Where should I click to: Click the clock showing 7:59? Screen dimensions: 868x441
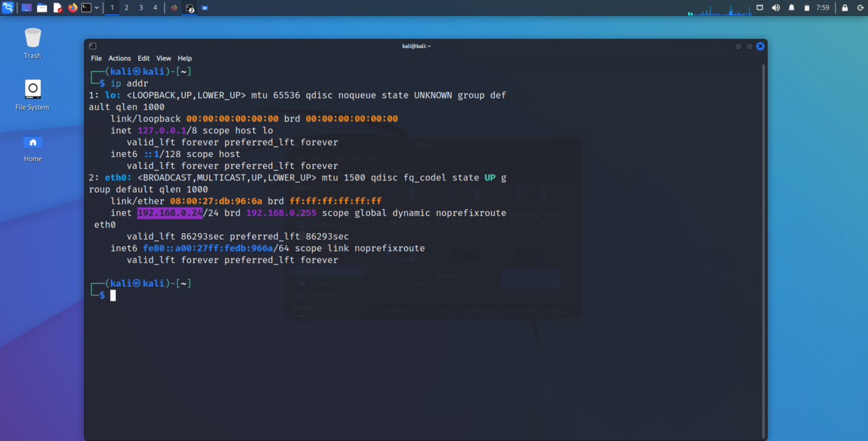click(822, 8)
